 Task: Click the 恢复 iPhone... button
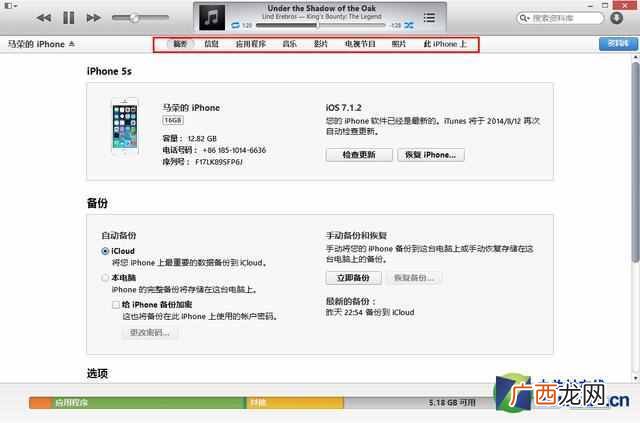click(431, 155)
